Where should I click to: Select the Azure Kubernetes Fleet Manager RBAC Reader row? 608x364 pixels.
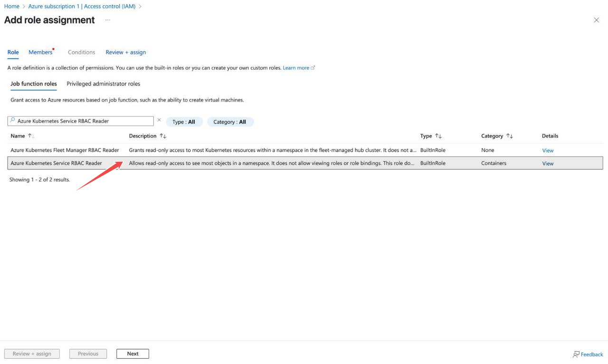point(65,150)
